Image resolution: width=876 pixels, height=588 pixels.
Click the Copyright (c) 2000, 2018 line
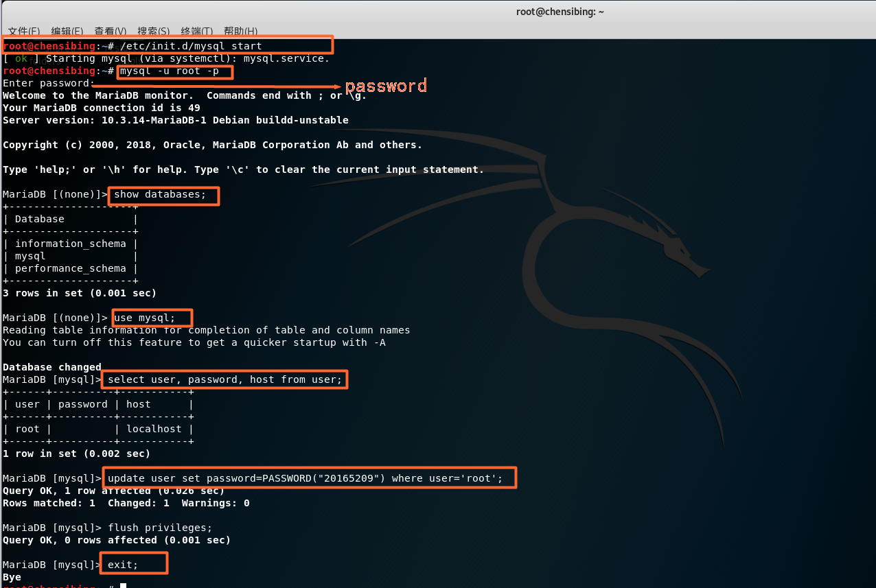[213, 145]
